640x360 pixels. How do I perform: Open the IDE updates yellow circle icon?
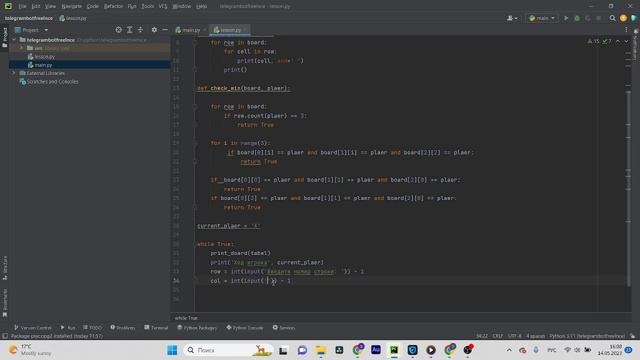coord(623,18)
